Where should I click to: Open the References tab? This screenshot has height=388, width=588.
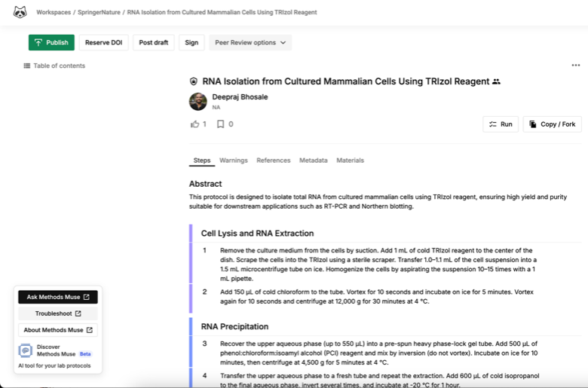tap(273, 160)
